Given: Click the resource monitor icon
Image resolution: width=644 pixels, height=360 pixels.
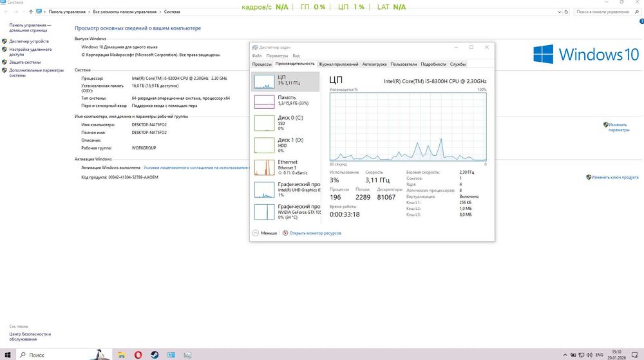Looking at the screenshot, I should [285, 232].
